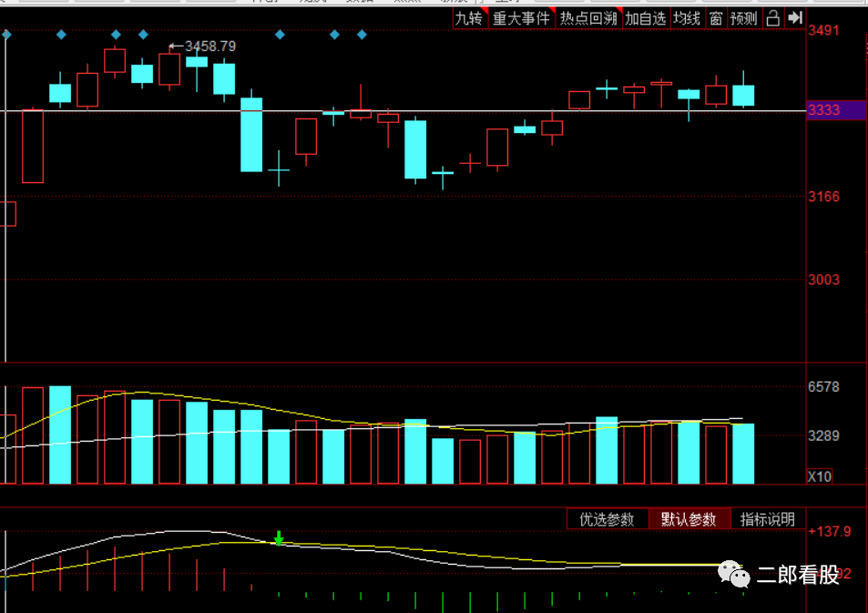Click the green down-arrow MACD death-cross marker
This screenshot has width=868, height=613.
[x=279, y=538]
